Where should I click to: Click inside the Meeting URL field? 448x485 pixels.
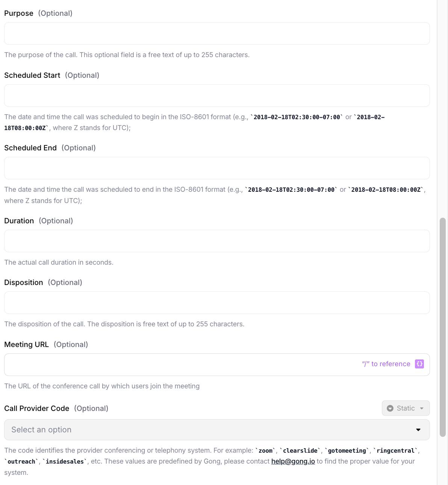(x=180, y=365)
